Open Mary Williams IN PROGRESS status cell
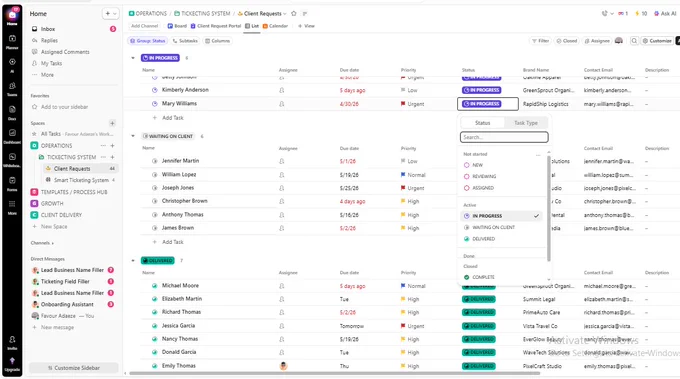Image resolution: width=680 pixels, height=379 pixels. [x=487, y=104]
